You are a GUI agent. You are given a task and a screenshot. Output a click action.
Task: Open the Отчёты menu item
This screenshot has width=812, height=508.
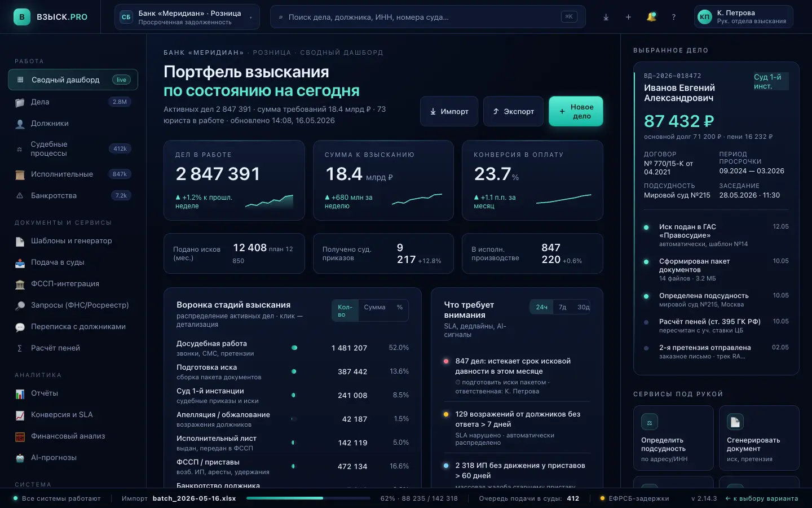tap(73, 393)
